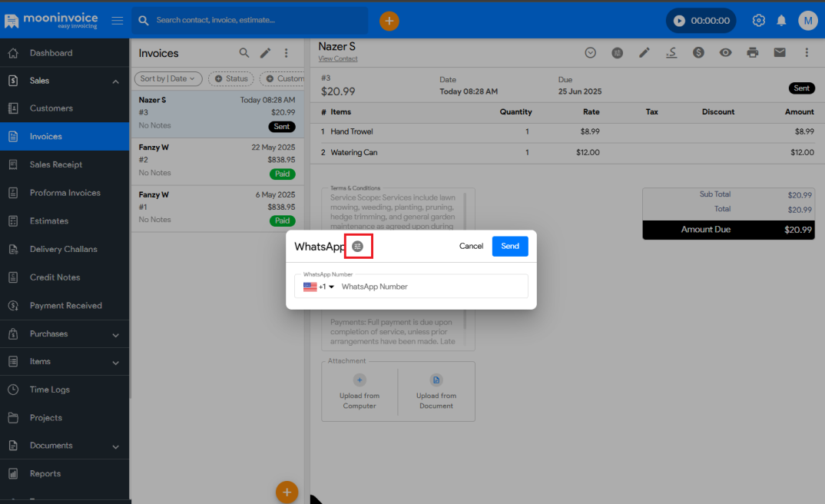Screen dimensions: 825x504
Task: Click Upload from Computer
Action: 359,393
